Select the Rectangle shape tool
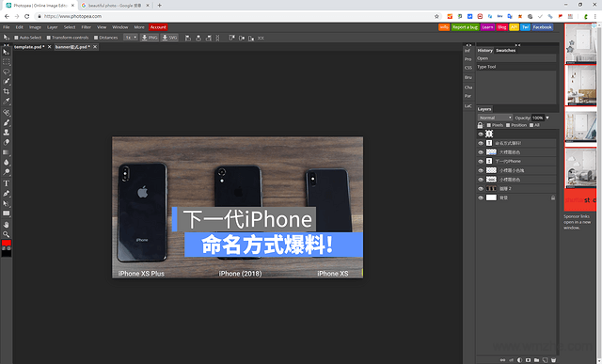Screen dimensions: 602x364 tap(7, 214)
